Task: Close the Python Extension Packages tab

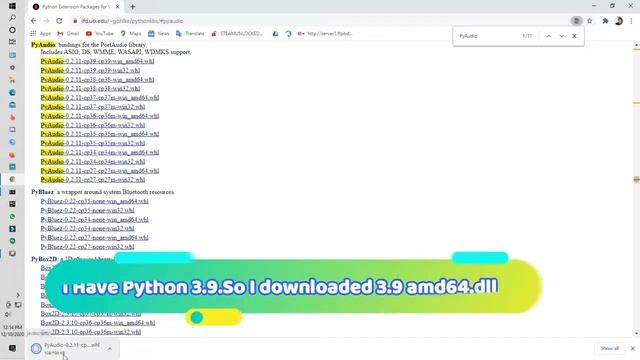Action: click(x=118, y=7)
